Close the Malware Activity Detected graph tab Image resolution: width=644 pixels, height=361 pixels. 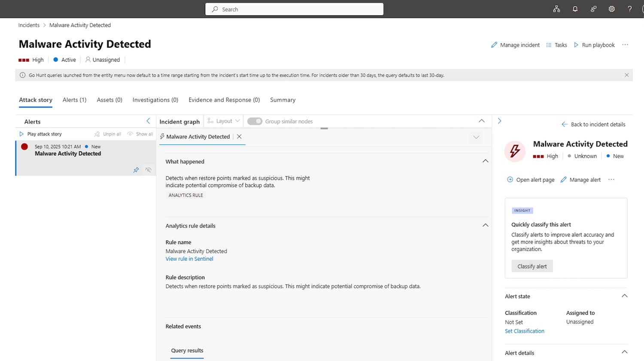[239, 137]
